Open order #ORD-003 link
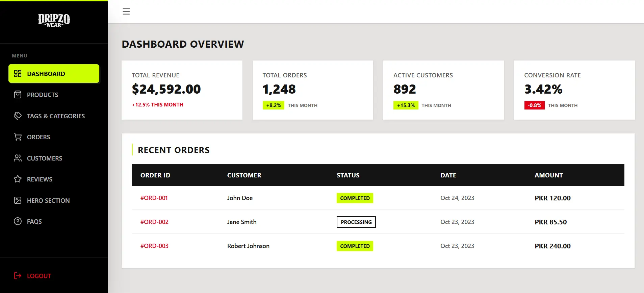 coord(154,246)
